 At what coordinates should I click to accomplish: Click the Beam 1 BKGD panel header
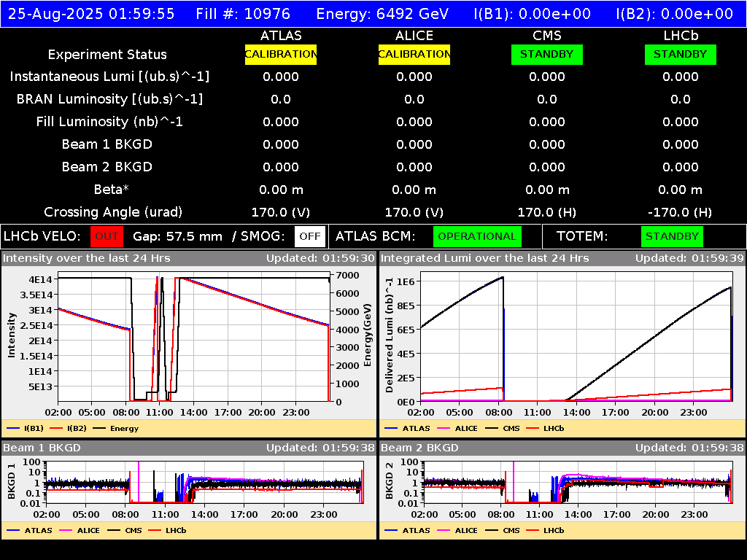pos(42,448)
